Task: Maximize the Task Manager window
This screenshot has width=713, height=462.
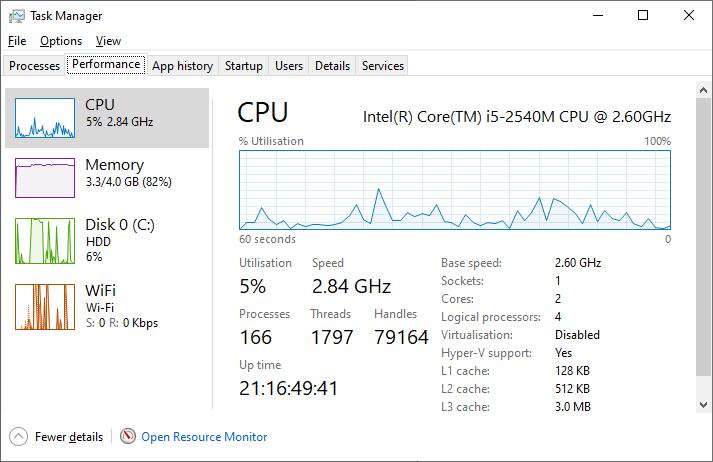Action: [x=643, y=15]
